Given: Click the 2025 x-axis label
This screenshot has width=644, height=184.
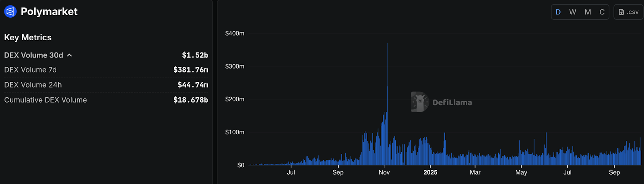Looking at the screenshot, I should (430, 172).
